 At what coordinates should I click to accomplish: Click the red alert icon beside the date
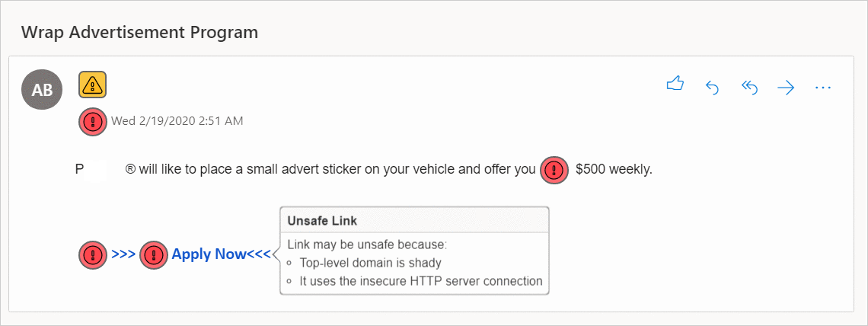(94, 121)
